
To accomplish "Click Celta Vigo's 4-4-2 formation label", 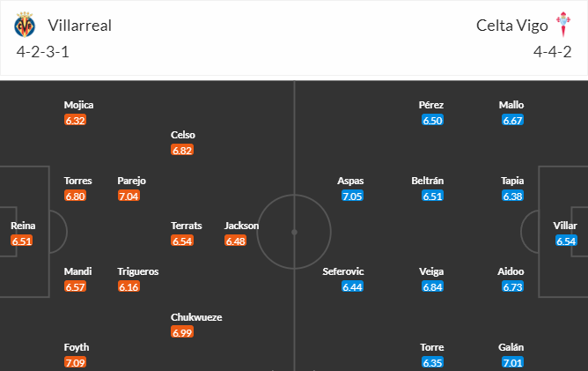I will click(x=553, y=52).
